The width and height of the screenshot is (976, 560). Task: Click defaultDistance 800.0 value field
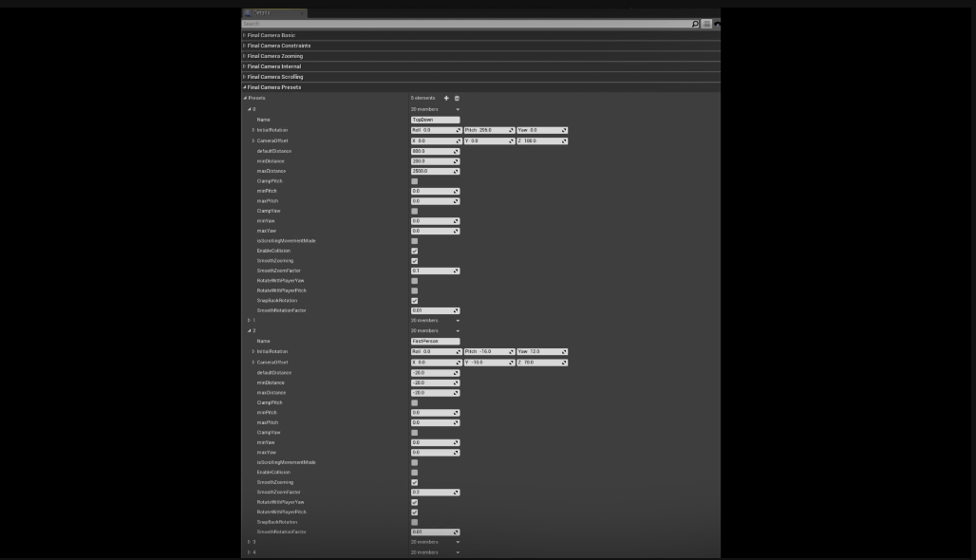click(x=435, y=151)
